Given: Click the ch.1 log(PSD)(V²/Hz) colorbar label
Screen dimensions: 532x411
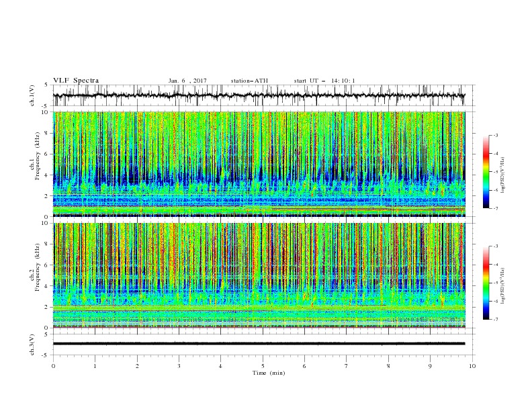Looking at the screenshot, I should 504,175.
